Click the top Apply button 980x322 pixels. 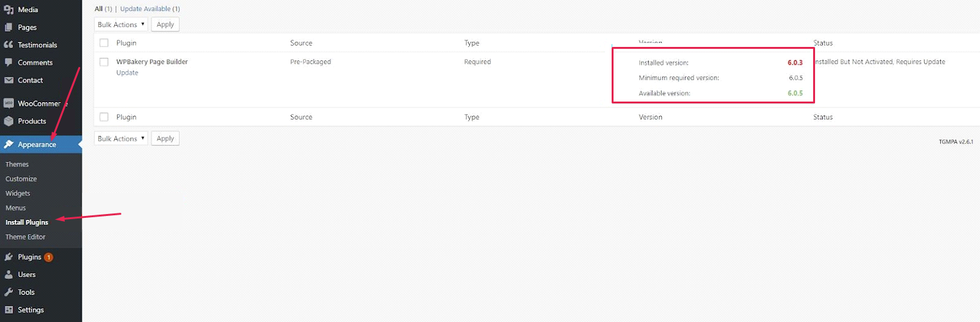tap(166, 24)
